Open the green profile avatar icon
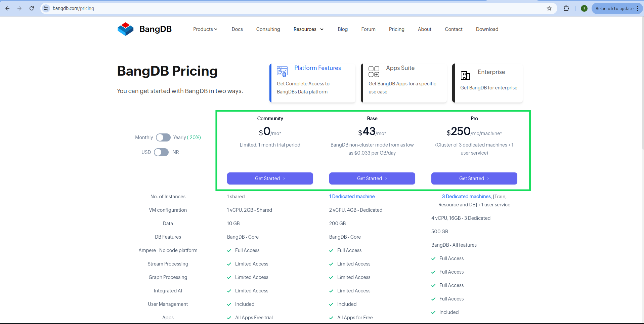The width and height of the screenshot is (644, 324). click(x=584, y=8)
